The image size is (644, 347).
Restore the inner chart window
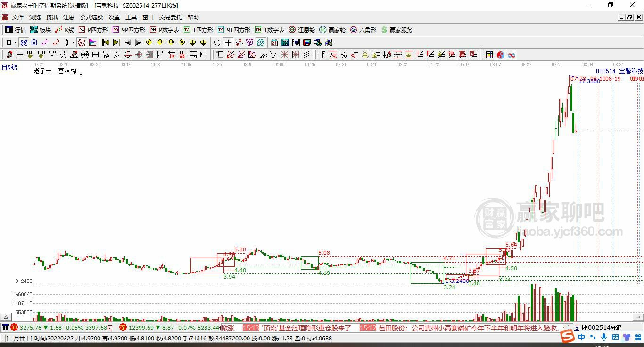coord(630,17)
